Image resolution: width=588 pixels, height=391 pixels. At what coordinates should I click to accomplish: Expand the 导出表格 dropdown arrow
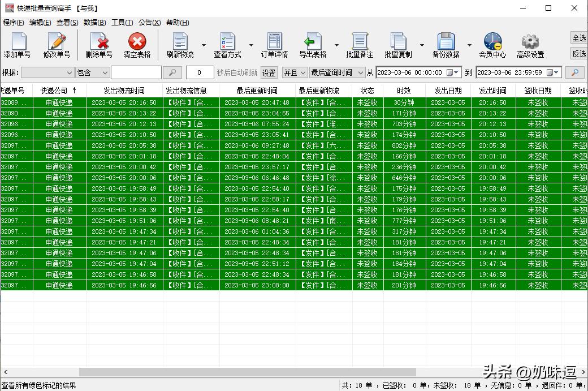[x=336, y=45]
